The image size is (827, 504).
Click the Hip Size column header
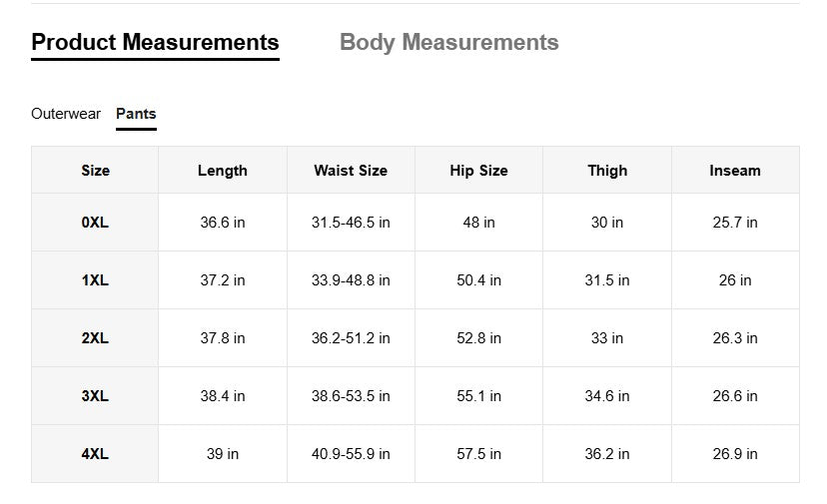(x=478, y=171)
